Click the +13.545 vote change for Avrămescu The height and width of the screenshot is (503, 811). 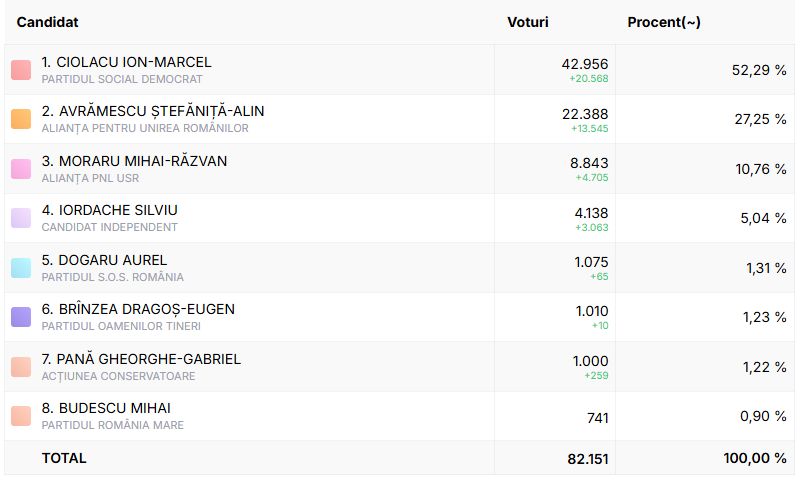tap(589, 128)
